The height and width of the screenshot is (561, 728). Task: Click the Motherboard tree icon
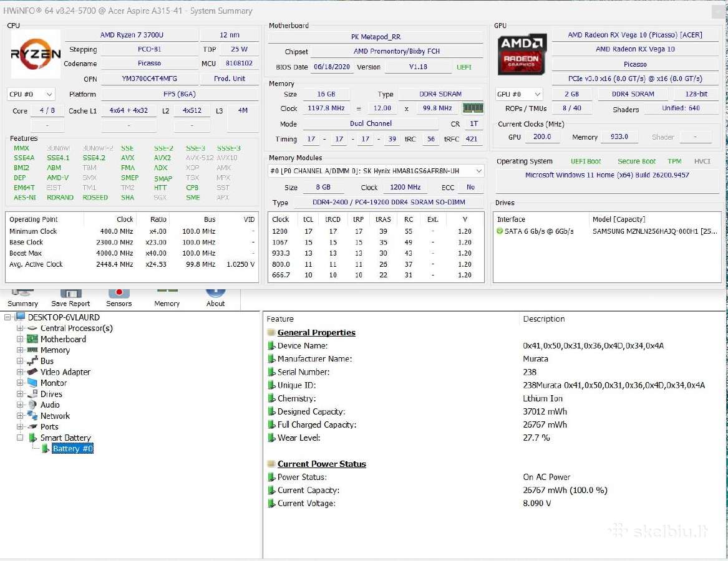coord(32,339)
